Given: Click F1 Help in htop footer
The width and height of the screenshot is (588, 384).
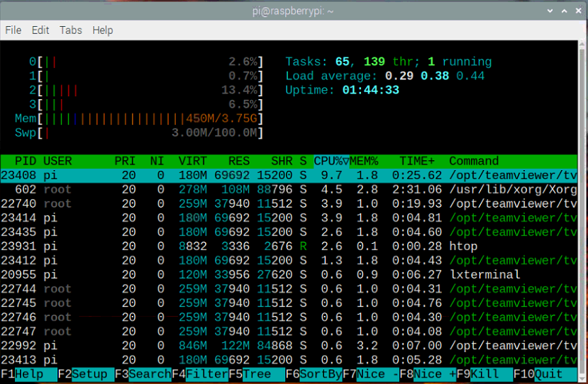Looking at the screenshot, I should click(x=29, y=374).
